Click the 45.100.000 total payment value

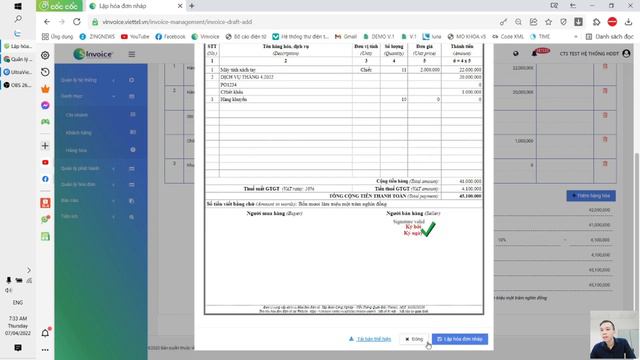point(470,196)
